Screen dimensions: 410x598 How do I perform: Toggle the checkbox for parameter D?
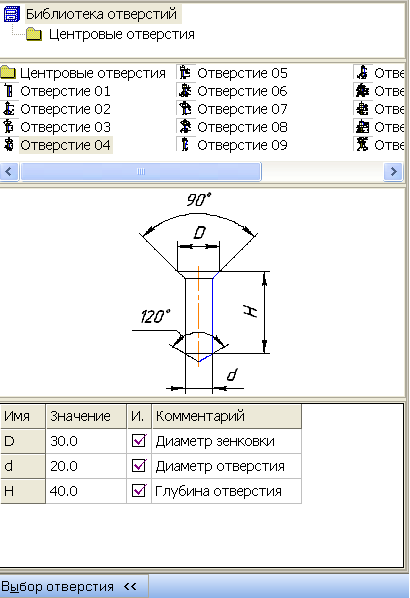[x=139, y=441]
